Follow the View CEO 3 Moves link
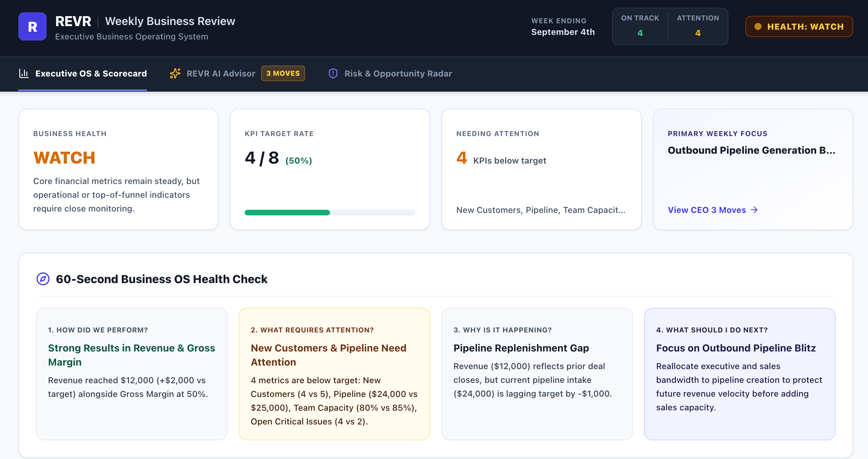 (713, 210)
